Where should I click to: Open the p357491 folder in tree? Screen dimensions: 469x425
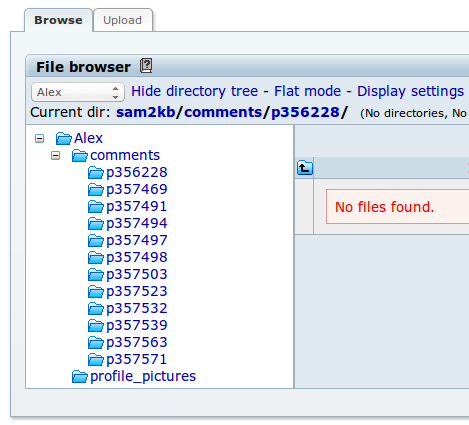tap(137, 206)
